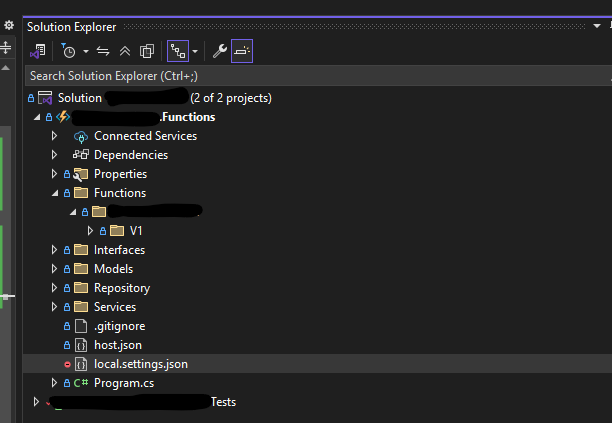
Task: Click the Interfaces folder icon
Action: [x=81, y=250]
